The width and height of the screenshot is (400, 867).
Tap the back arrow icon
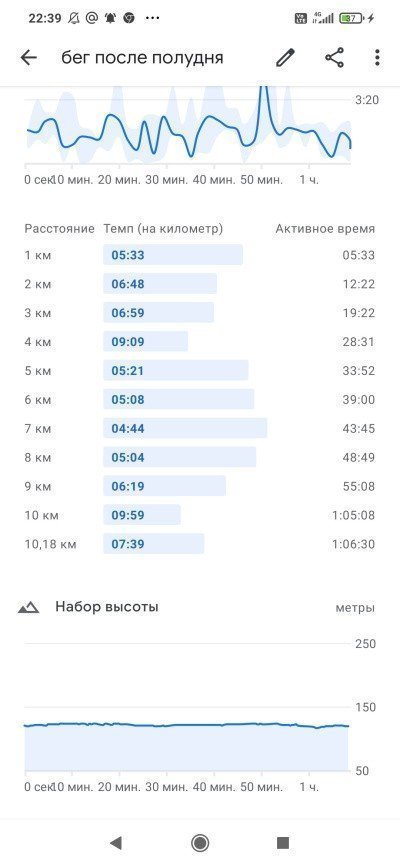pos(28,58)
